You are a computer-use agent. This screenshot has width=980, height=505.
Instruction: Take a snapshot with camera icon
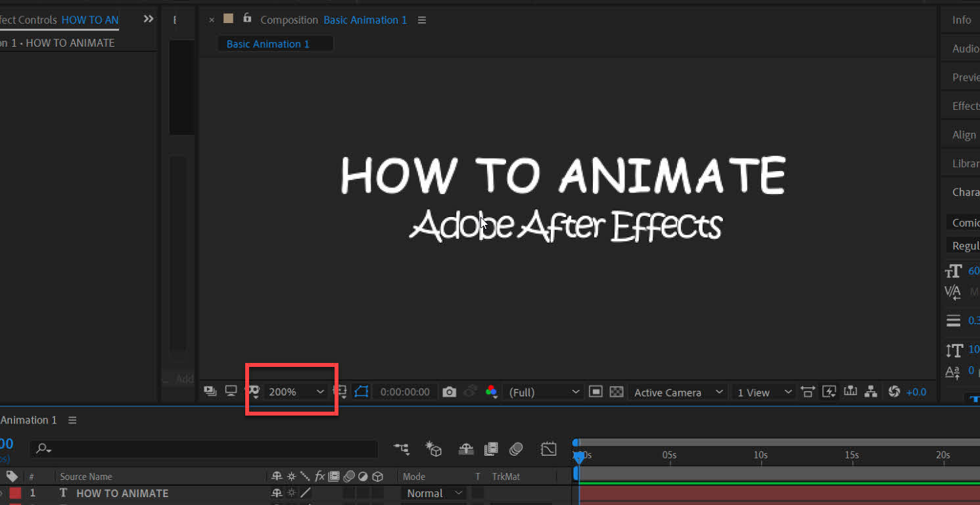point(449,392)
